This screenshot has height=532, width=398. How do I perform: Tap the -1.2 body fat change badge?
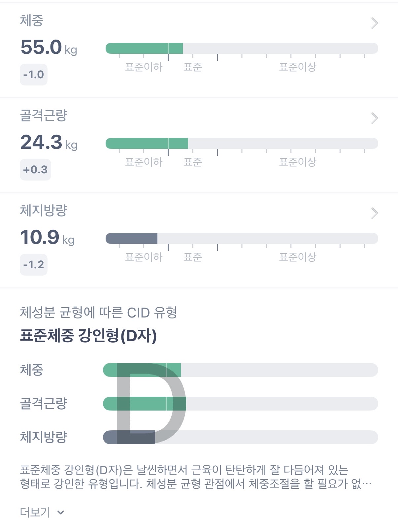(x=34, y=265)
